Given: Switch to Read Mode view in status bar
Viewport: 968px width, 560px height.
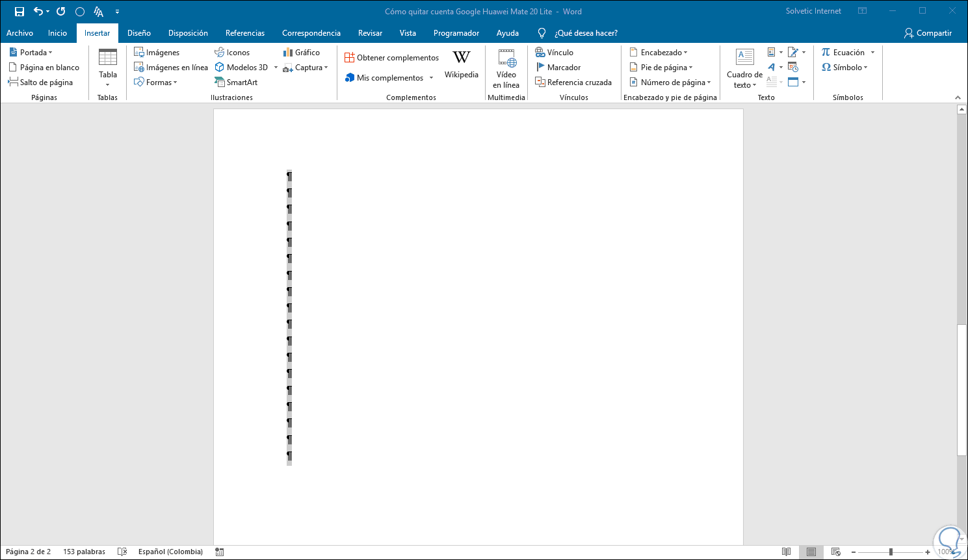Looking at the screenshot, I should tap(787, 552).
